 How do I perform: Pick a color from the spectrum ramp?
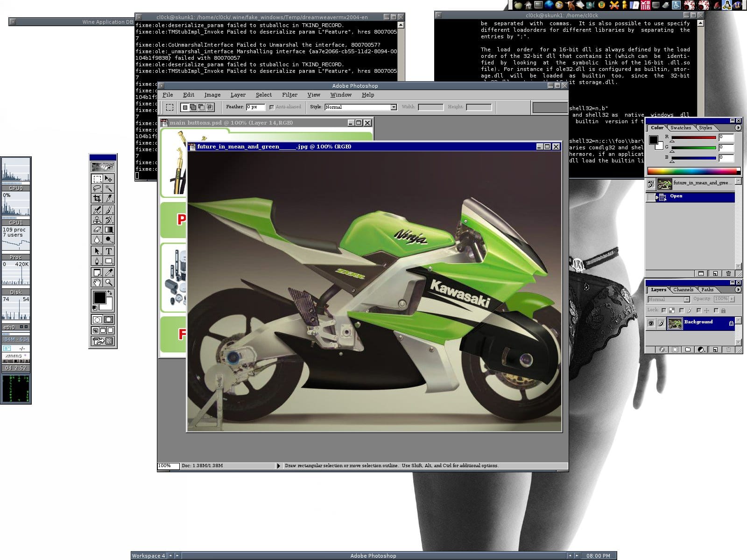click(693, 171)
